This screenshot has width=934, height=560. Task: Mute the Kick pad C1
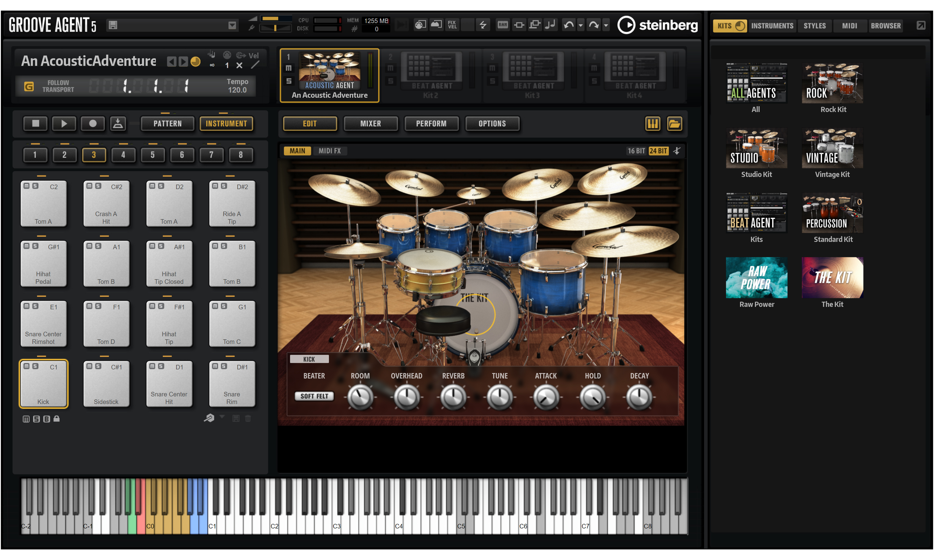(x=26, y=366)
